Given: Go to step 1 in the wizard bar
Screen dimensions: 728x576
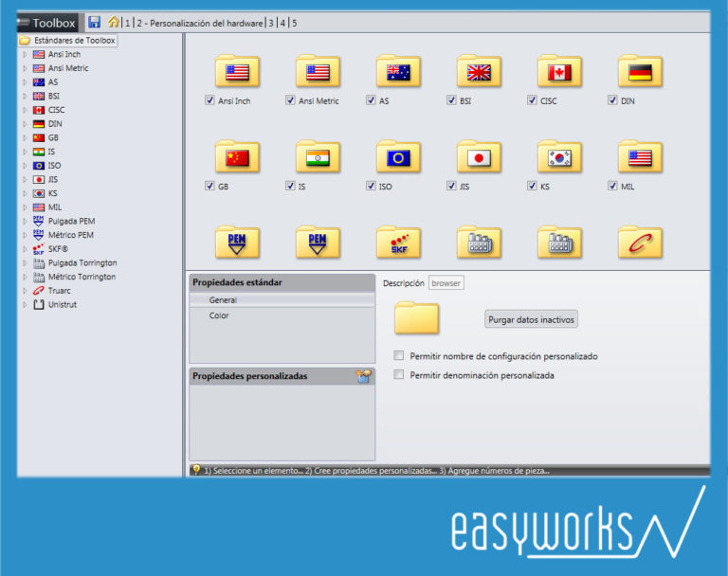Looking at the screenshot, I should pyautogui.click(x=127, y=23).
